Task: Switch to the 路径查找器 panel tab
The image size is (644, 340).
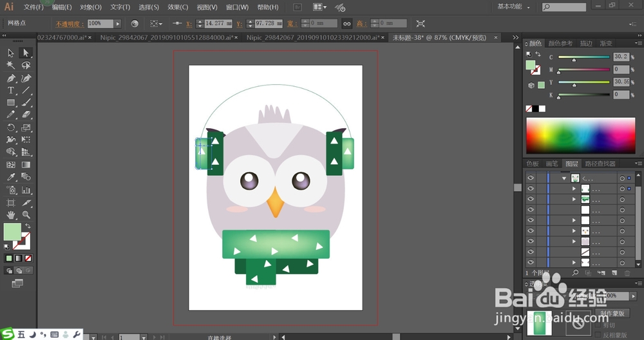Action: pos(600,164)
